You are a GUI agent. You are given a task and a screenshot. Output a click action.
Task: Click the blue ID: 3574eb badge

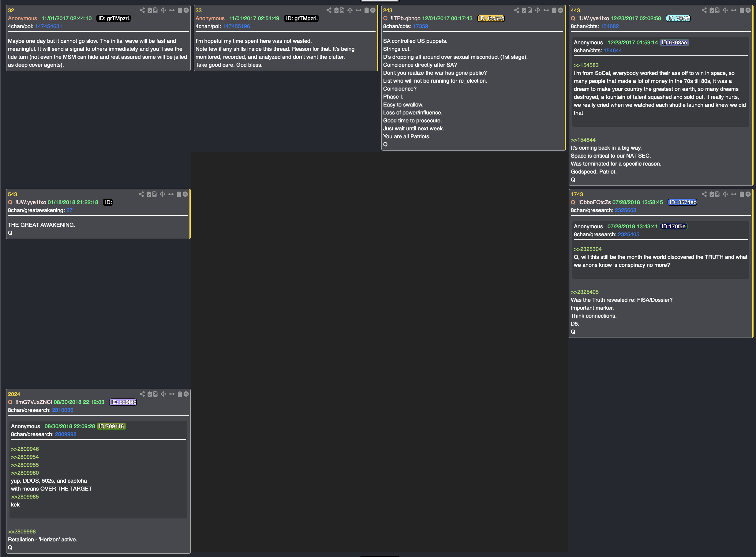[683, 202]
